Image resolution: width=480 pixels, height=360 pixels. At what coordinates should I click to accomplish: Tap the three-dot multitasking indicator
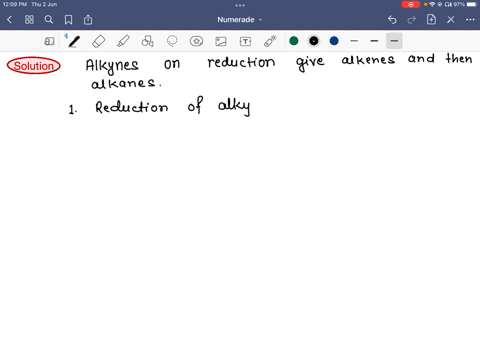tap(240, 5)
